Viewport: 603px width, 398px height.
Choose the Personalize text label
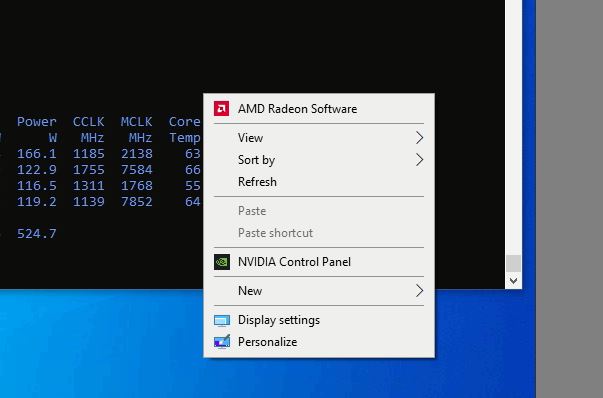(x=268, y=342)
